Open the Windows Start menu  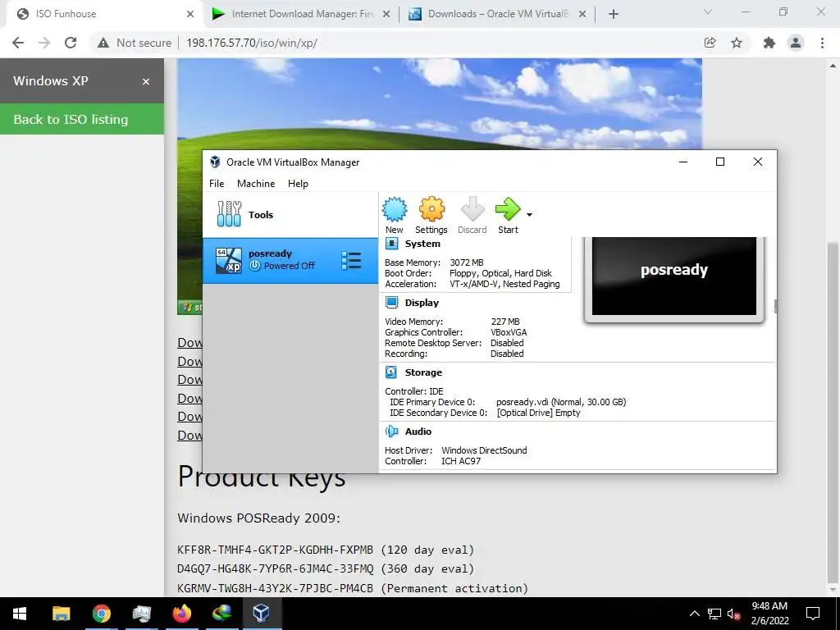[x=20, y=614]
